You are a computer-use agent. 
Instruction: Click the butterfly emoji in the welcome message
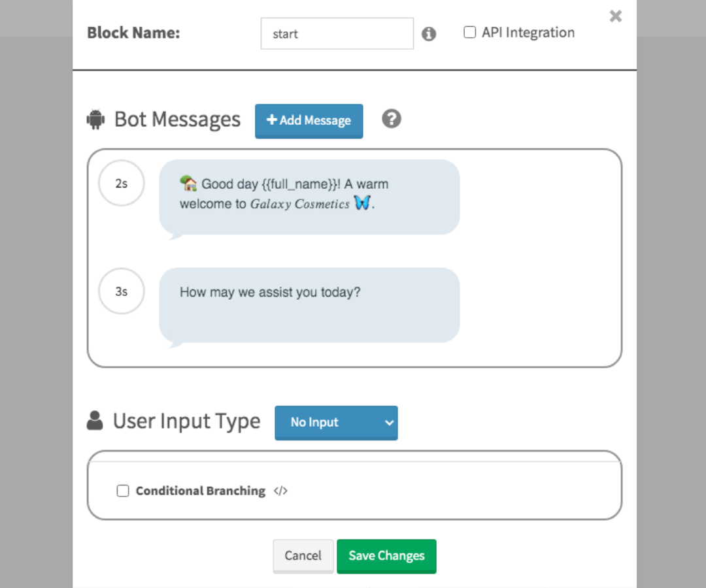(362, 203)
